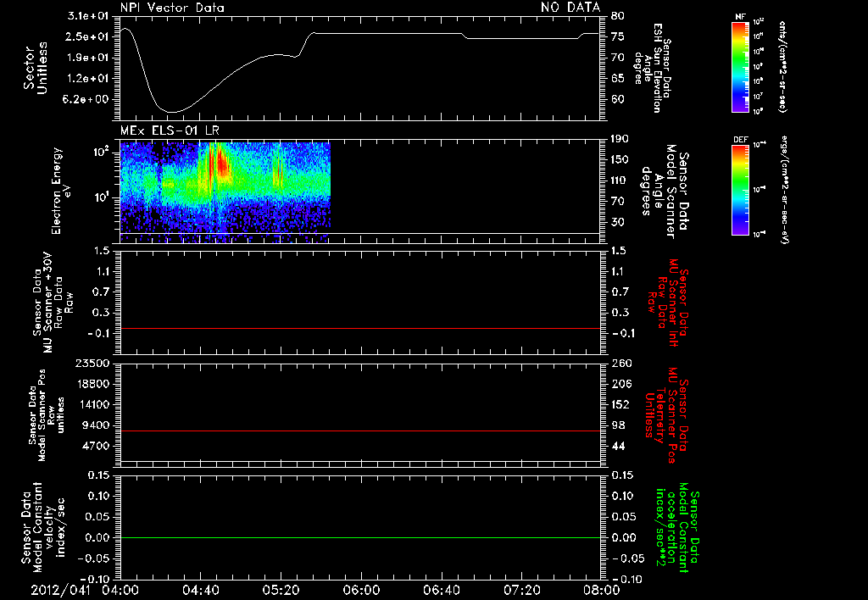Click the '110' scanner angle tick label
Screen dimensions: 868x600
pos(620,181)
